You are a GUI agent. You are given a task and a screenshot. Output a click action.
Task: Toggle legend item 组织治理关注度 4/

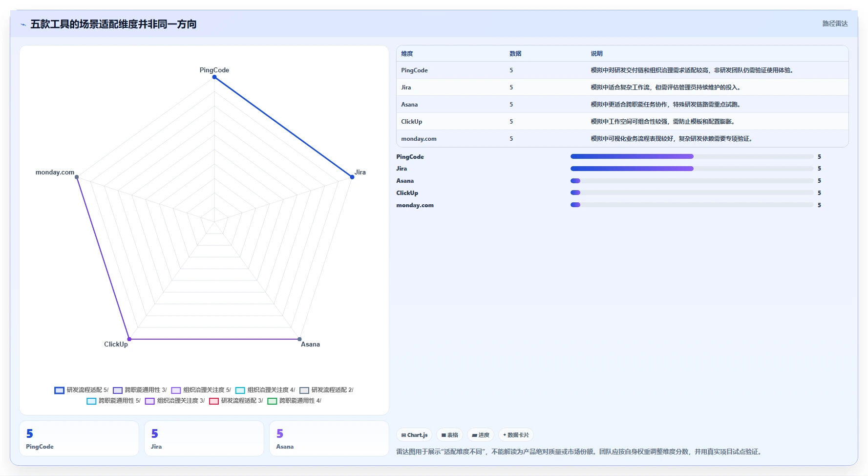(x=265, y=390)
